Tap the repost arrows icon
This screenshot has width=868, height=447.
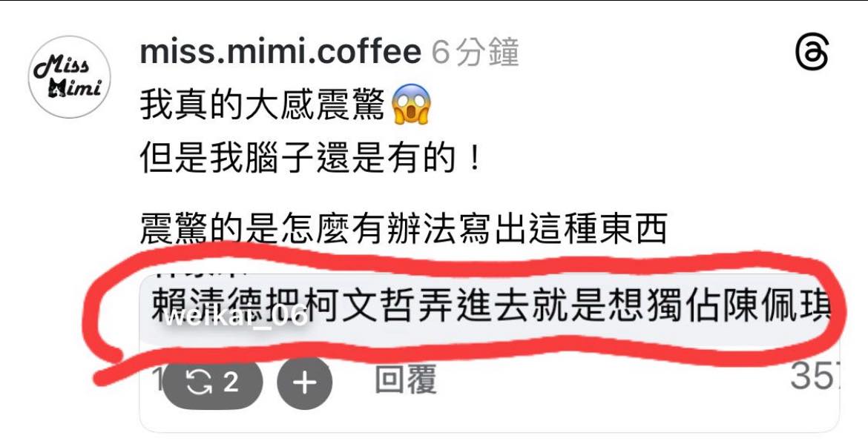[x=199, y=383]
